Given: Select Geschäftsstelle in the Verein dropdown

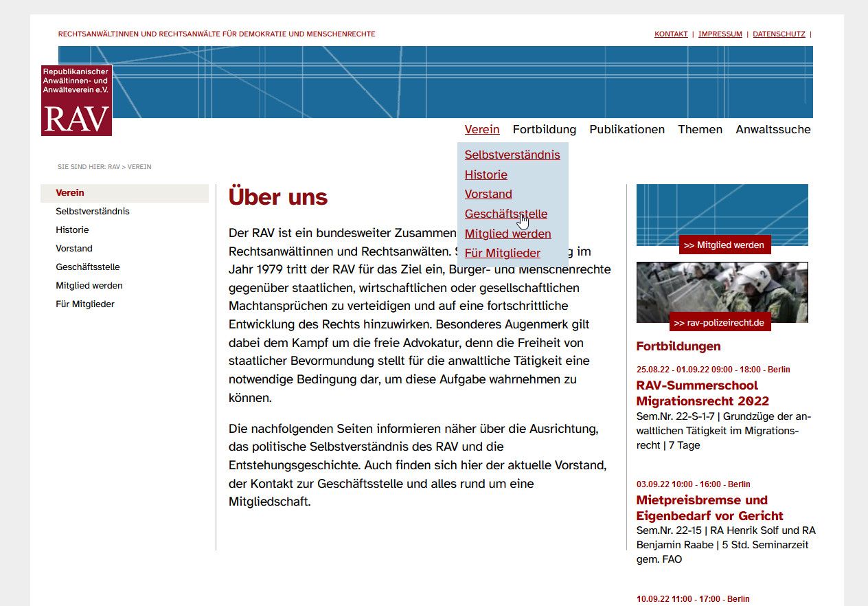Looking at the screenshot, I should [x=505, y=214].
